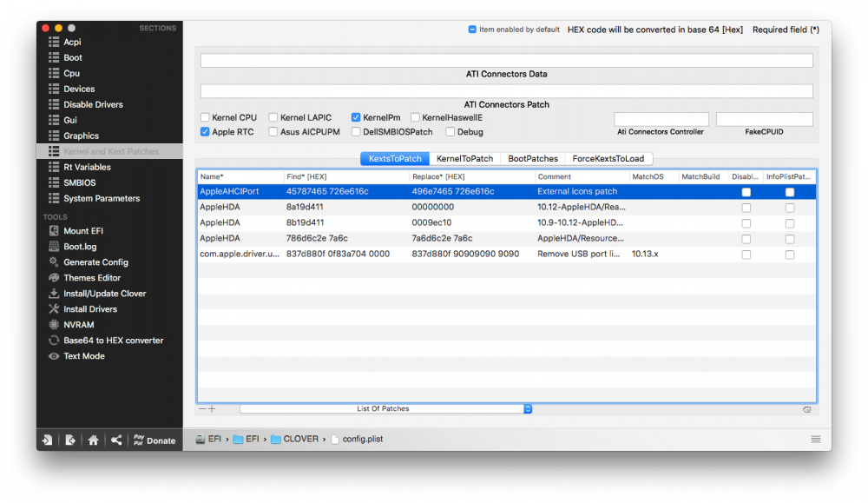Open the Generate Config tool
Screen dimensions: 868x503
tap(95, 262)
